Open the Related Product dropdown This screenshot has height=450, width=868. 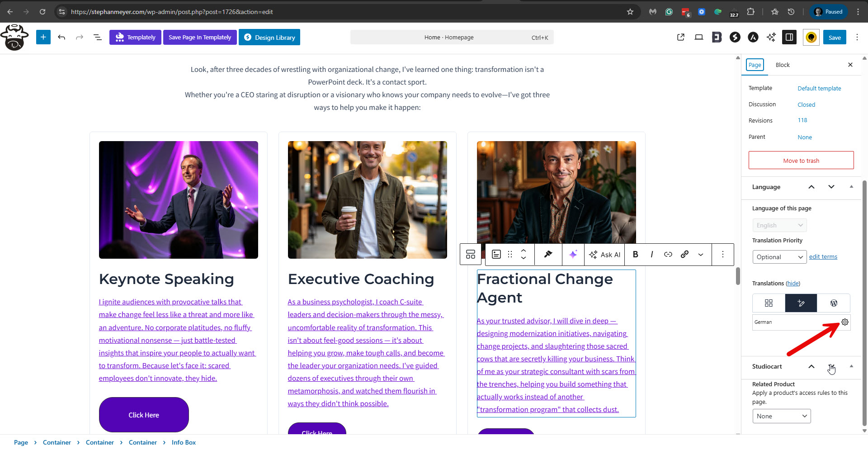point(781,416)
